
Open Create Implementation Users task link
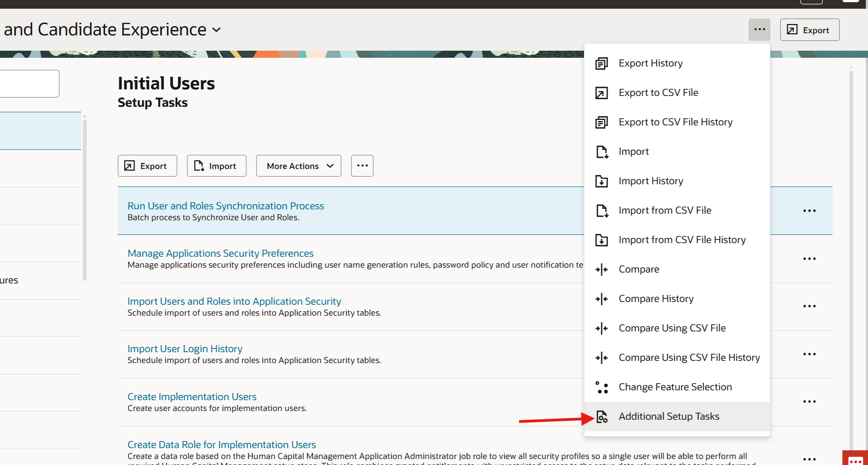click(192, 397)
